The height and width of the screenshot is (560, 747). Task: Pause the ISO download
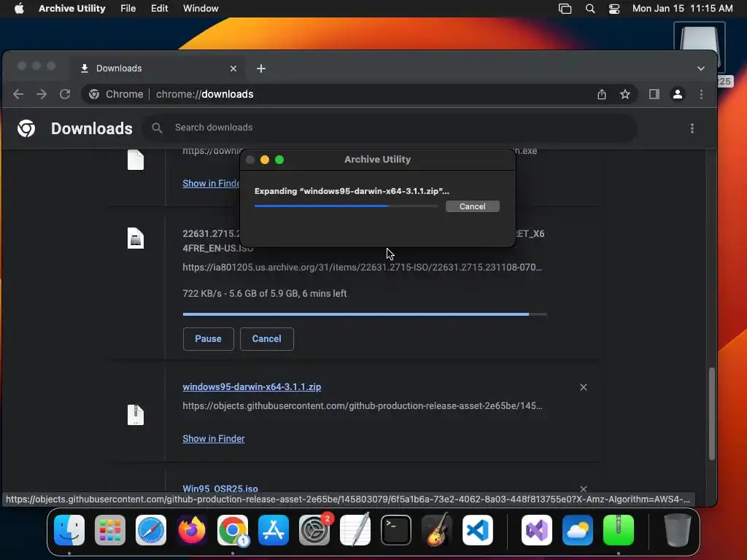coord(208,339)
